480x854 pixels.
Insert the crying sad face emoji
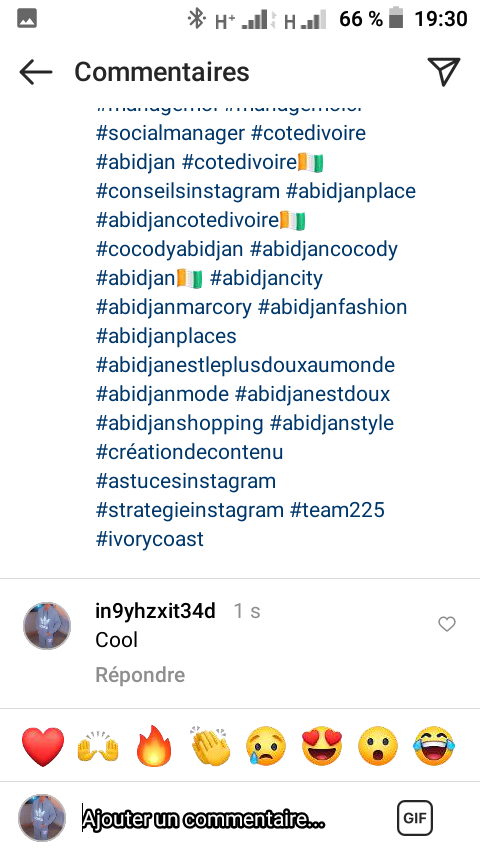tap(266, 746)
